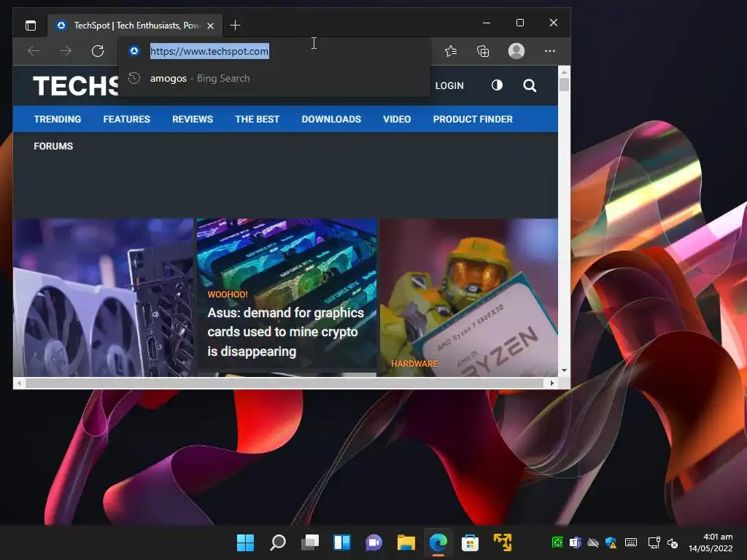Open Task View on the taskbar
747x560 pixels.
(x=310, y=542)
